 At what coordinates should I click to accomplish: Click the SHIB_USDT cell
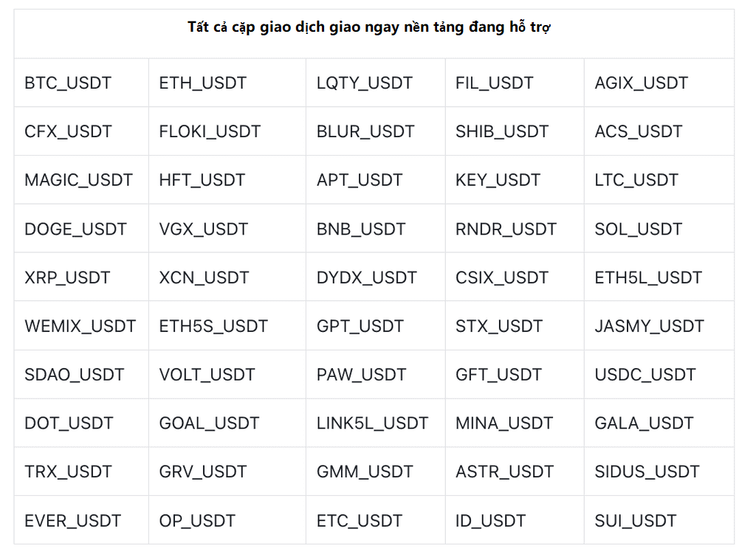(515, 131)
